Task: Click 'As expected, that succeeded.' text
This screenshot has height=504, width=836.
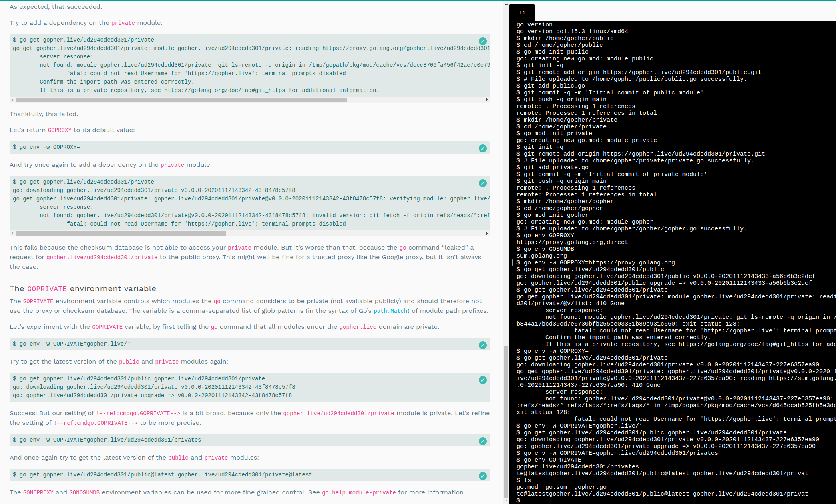Action: click(56, 7)
